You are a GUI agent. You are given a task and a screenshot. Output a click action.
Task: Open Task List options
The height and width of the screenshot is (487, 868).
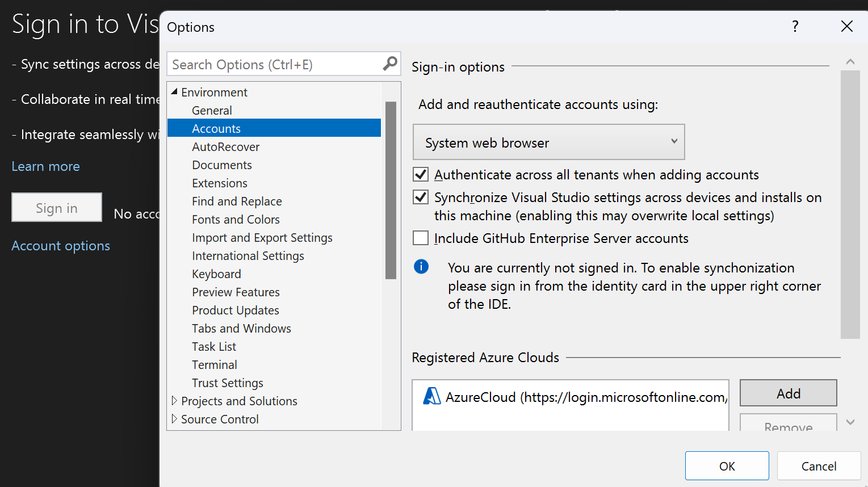(213, 346)
